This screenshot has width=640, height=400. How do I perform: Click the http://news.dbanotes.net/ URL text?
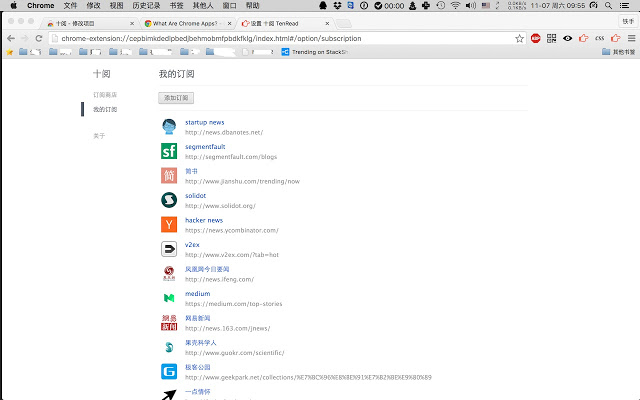224,132
